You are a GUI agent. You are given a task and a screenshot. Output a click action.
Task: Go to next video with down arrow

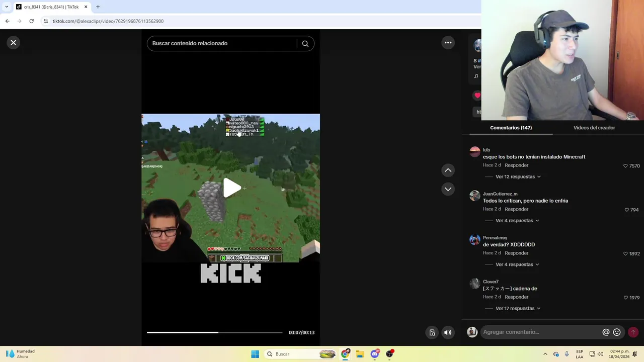point(448,189)
